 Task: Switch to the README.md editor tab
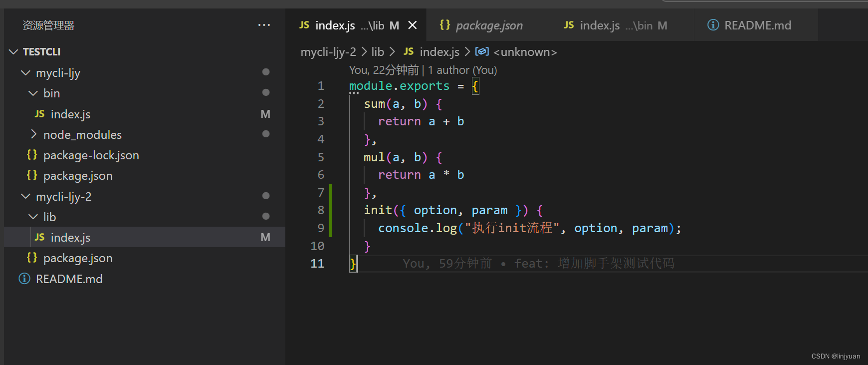[756, 25]
